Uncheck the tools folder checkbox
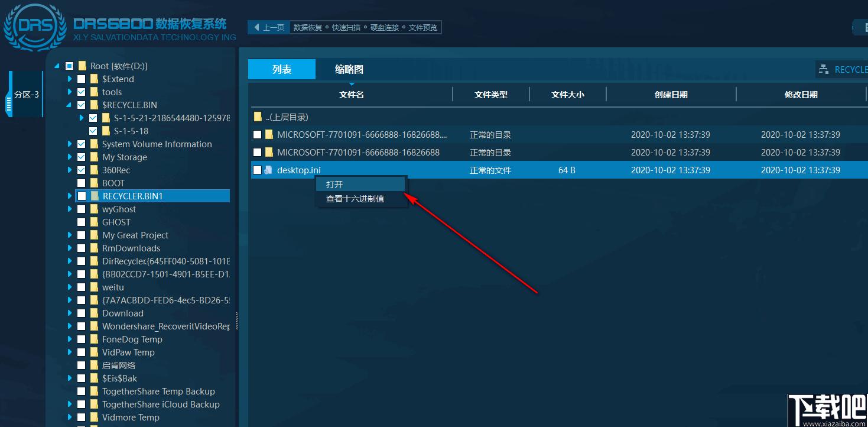Viewport: 868px width, 427px height. (82, 92)
